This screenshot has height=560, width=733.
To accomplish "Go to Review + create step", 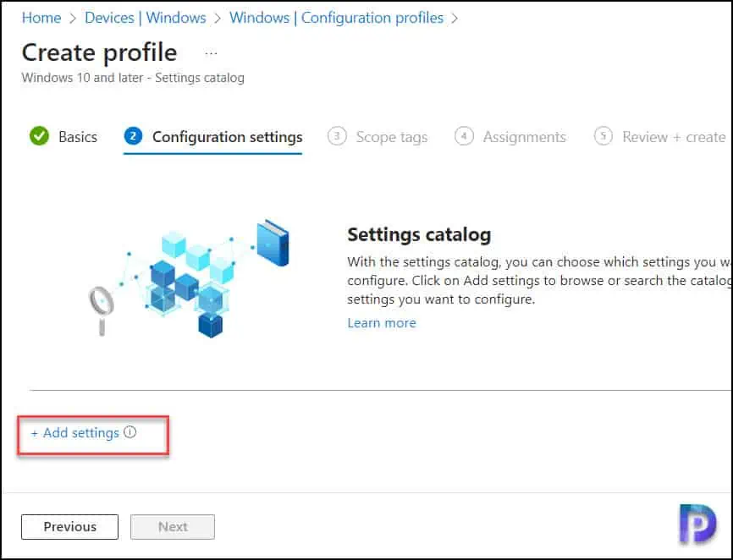I will [659, 137].
